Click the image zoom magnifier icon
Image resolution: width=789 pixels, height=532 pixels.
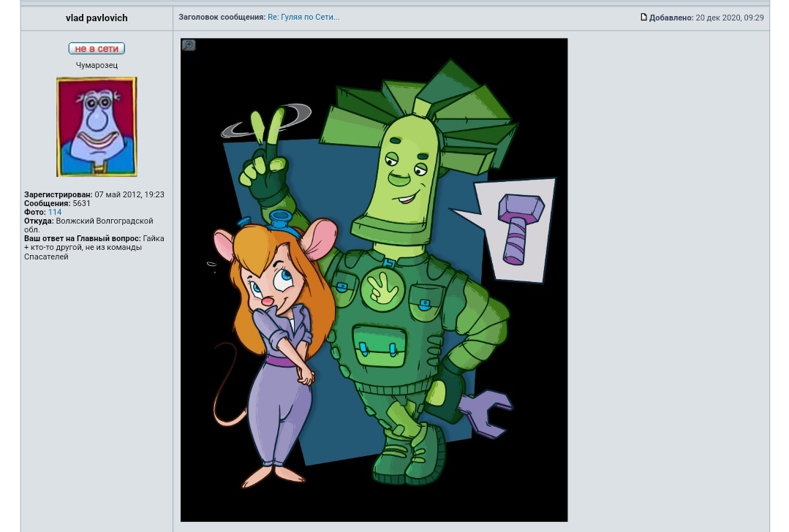point(189,45)
